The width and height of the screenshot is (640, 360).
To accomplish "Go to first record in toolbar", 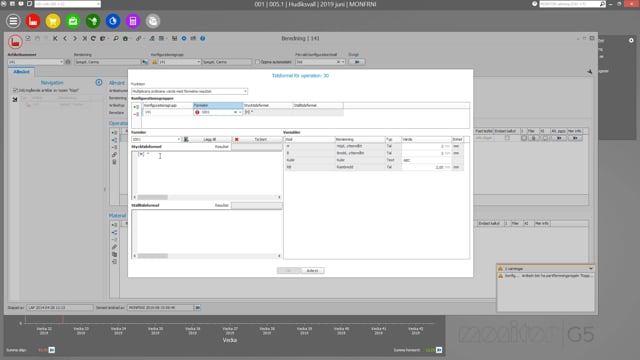I will point(55,38).
